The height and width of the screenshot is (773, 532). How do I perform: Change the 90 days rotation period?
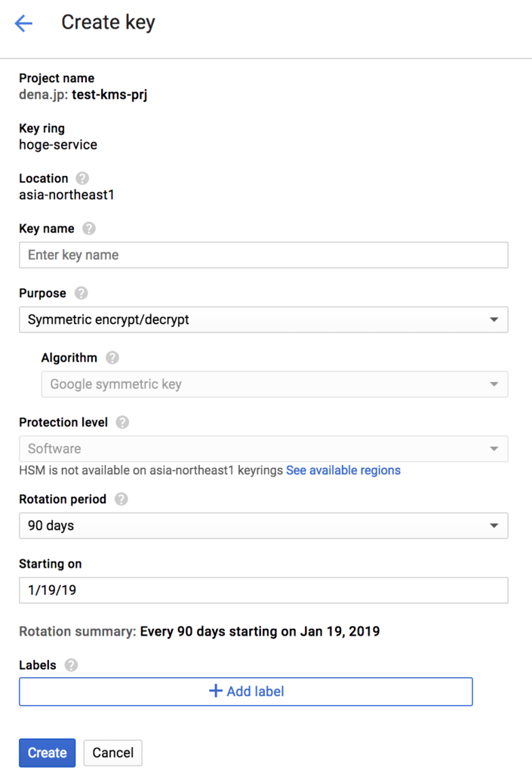pyautogui.click(x=263, y=525)
